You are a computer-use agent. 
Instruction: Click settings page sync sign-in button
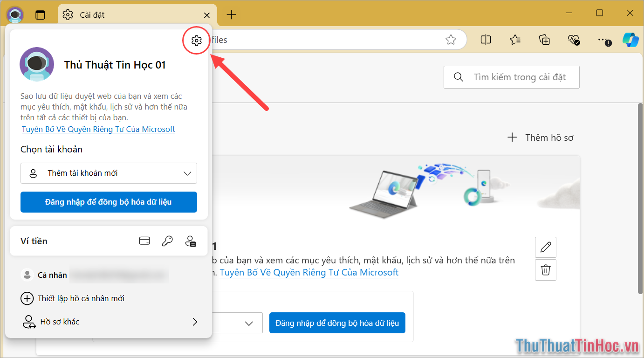coord(337,323)
